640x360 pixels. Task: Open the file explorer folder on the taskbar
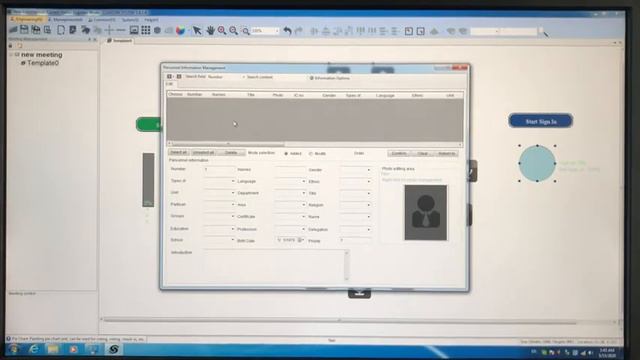(53, 349)
